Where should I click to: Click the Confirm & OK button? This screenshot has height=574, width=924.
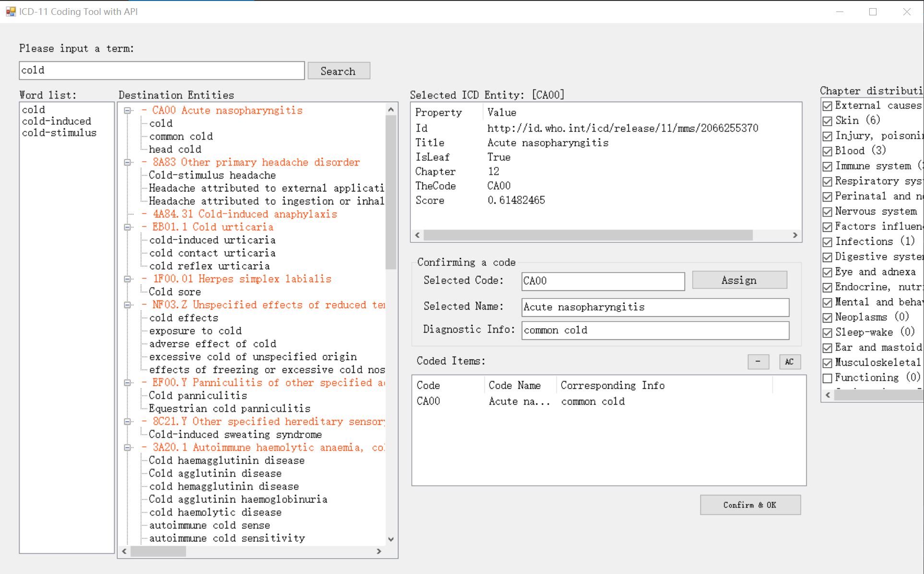pyautogui.click(x=750, y=505)
